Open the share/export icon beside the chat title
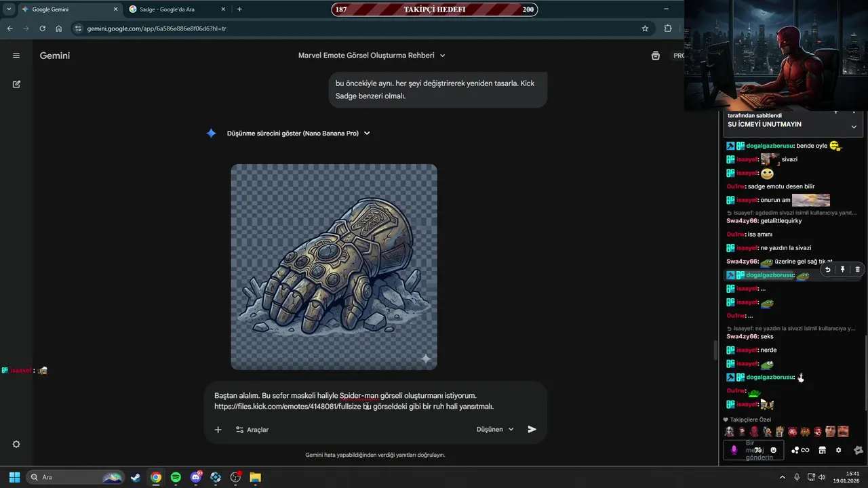 pyautogui.click(x=655, y=56)
